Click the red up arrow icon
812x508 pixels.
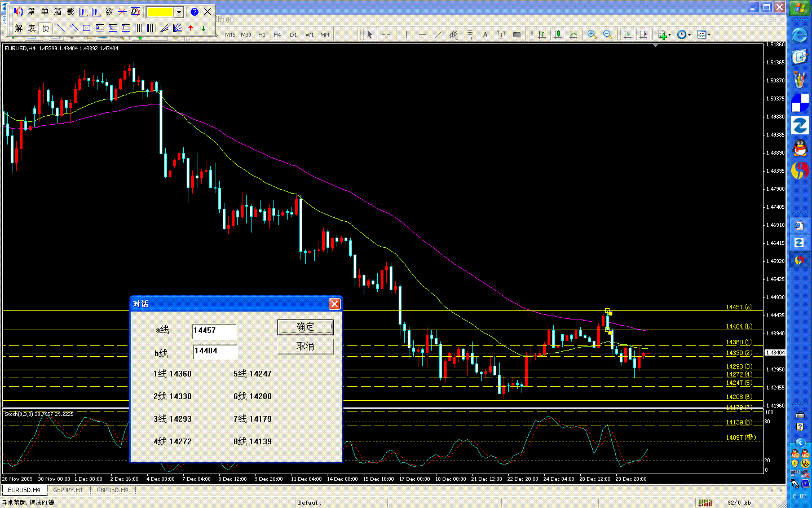(191, 28)
